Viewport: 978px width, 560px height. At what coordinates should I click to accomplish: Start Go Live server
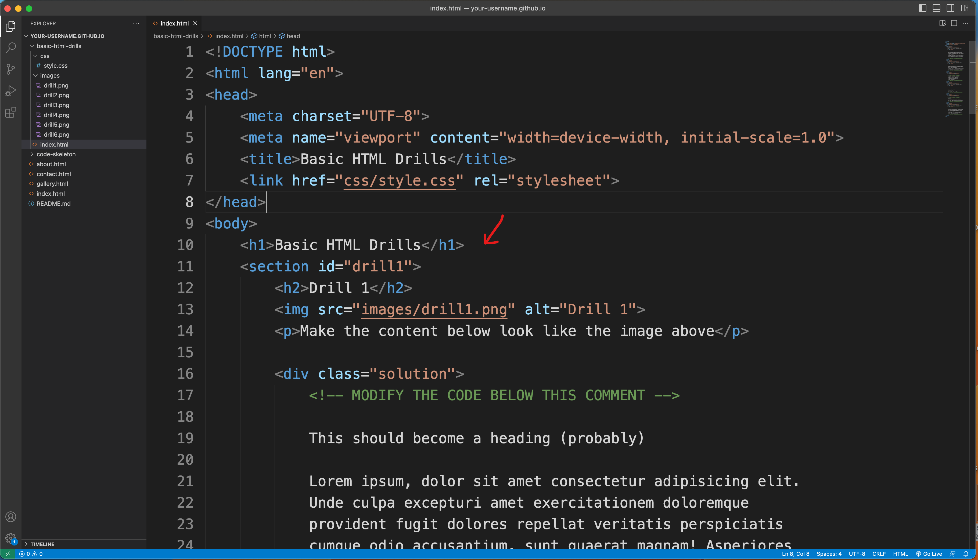point(929,554)
